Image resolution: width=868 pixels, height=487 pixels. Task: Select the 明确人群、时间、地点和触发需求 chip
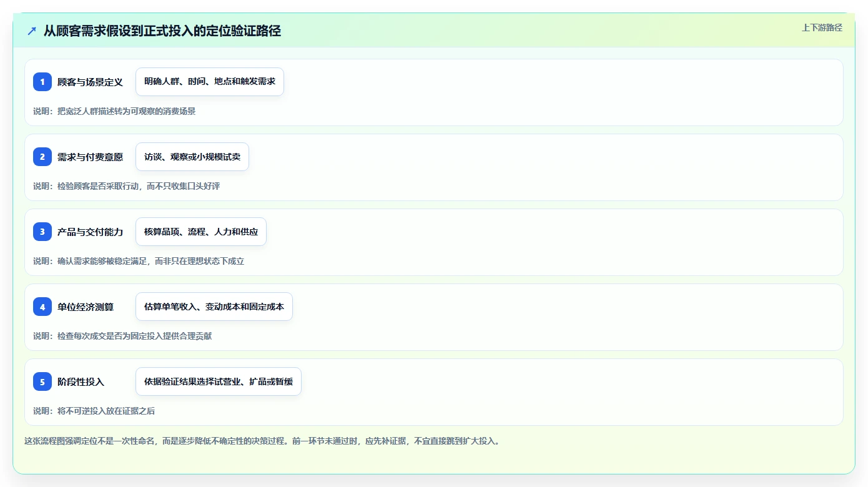coord(210,82)
